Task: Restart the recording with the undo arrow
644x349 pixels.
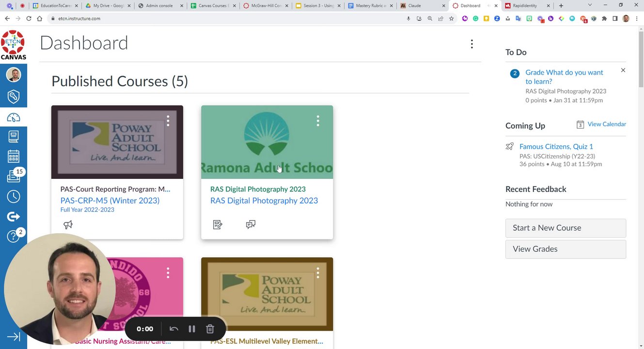Action: (x=173, y=329)
